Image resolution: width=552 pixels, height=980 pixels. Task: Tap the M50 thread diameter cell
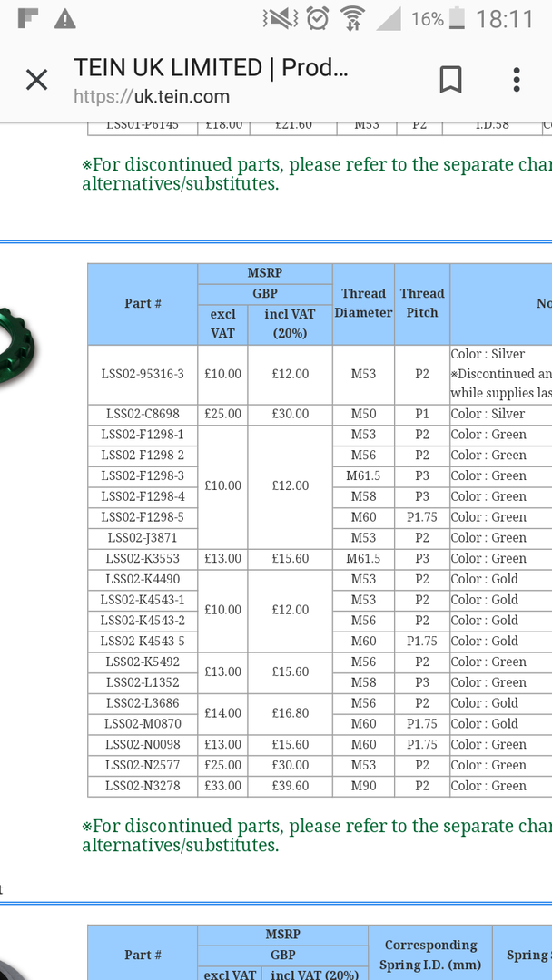point(363,415)
